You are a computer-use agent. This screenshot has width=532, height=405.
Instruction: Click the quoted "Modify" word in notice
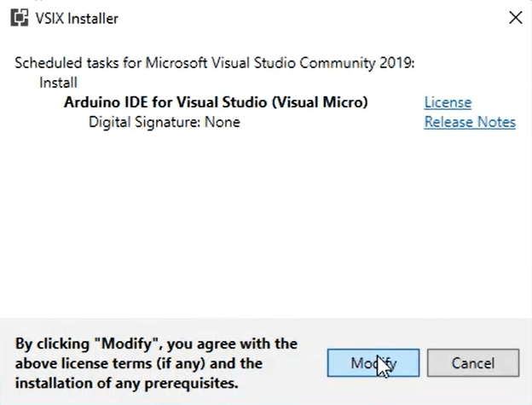pyautogui.click(x=127, y=344)
